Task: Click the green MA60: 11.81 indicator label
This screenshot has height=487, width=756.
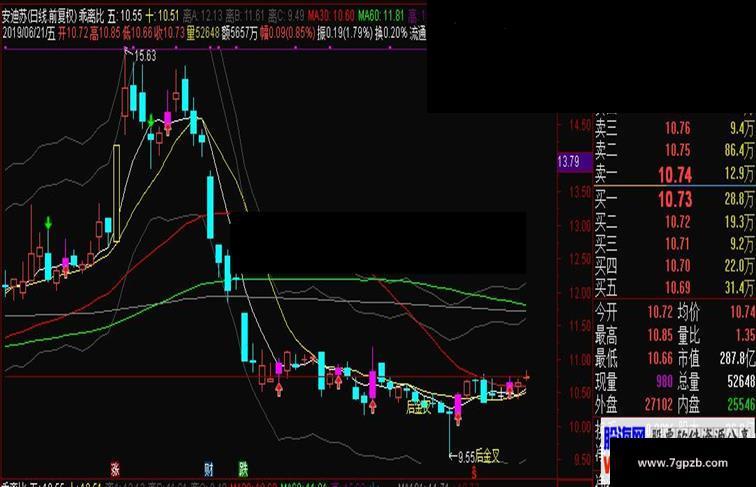Action: 381,16
